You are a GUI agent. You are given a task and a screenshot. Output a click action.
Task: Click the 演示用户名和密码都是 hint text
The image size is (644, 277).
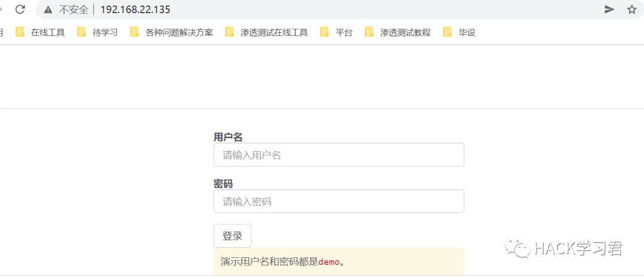point(270,262)
